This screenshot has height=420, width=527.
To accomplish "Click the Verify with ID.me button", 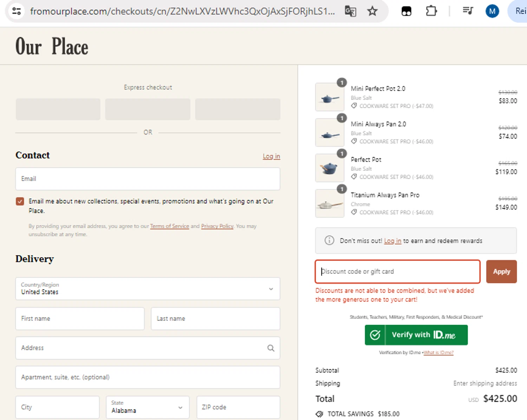I will tap(416, 335).
